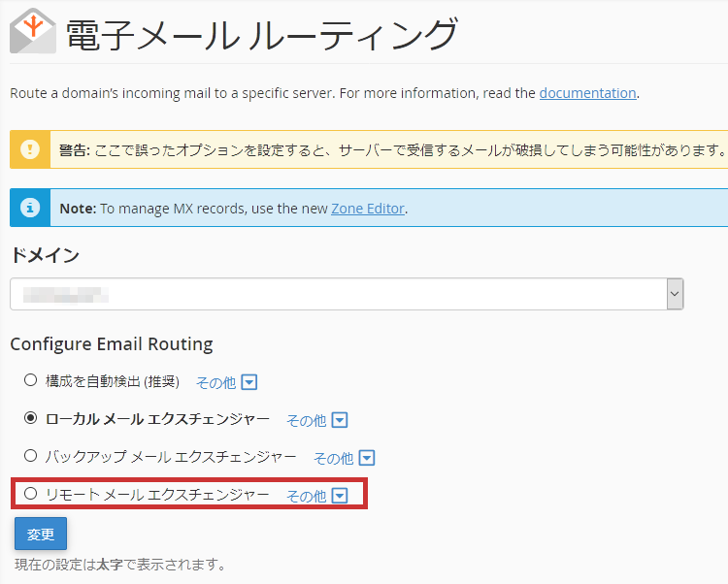Screen dimensions: 728x584
Task: Click その他 text link next to バックアップ メール
Action: tap(333, 458)
